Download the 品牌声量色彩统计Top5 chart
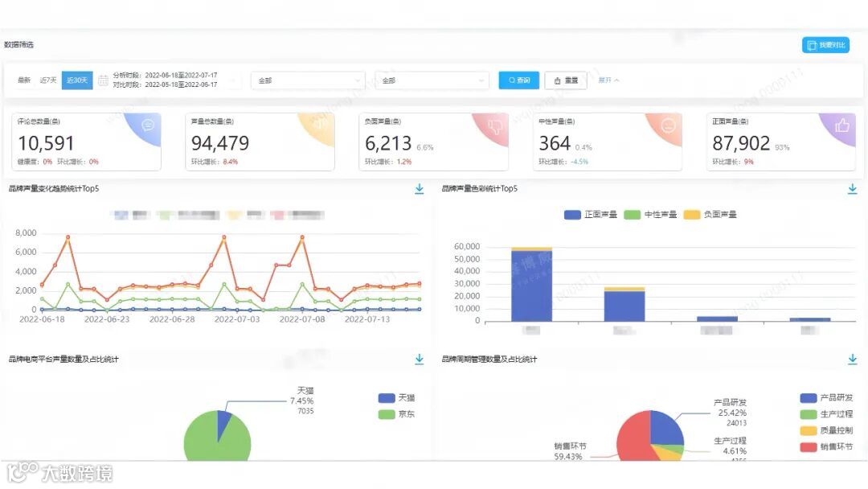This screenshot has width=868, height=489. [x=852, y=189]
